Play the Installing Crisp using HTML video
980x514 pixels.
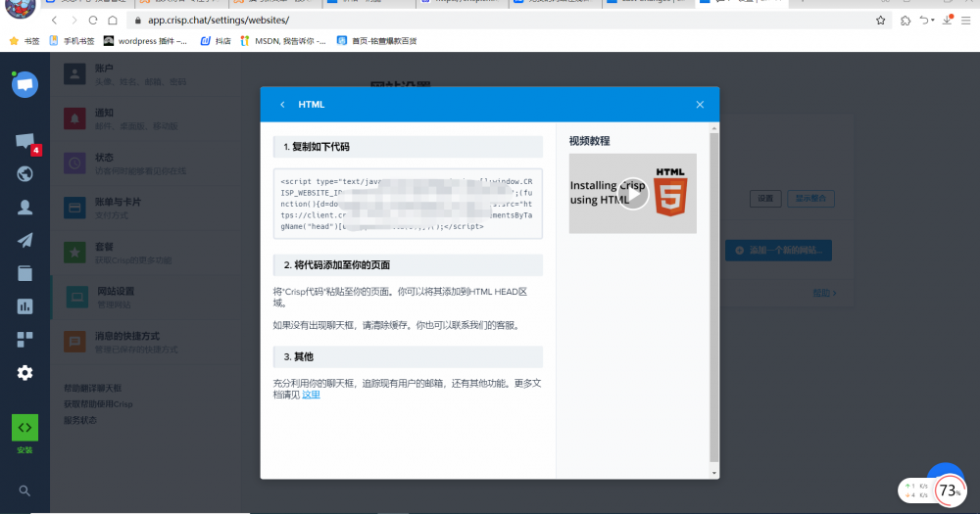[x=633, y=194]
